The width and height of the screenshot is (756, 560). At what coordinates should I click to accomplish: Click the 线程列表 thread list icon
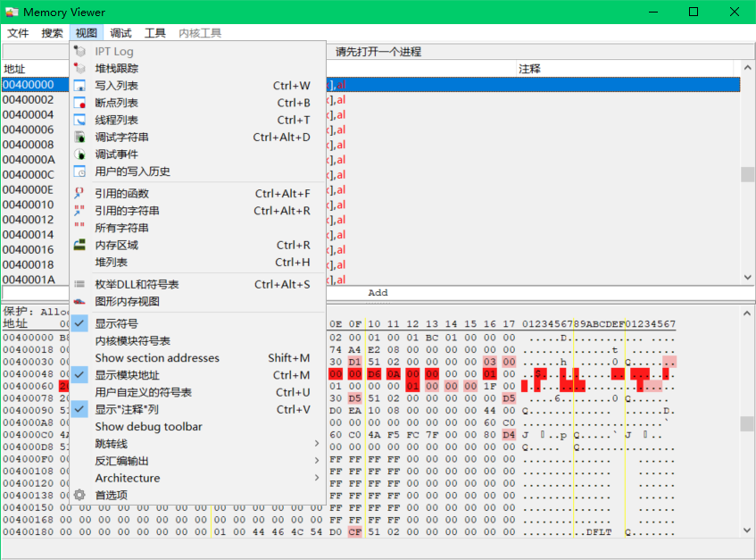80,120
